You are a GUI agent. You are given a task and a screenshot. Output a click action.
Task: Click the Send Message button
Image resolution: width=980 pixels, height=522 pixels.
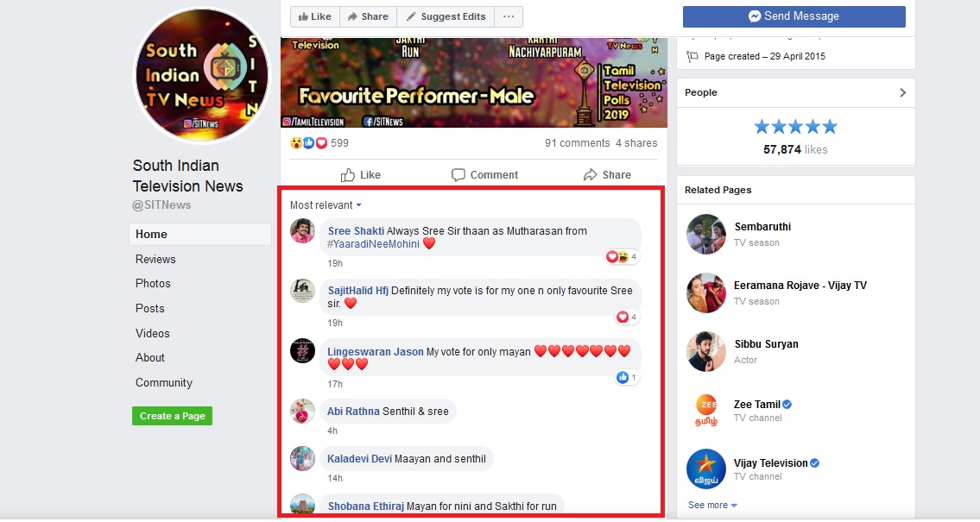793,16
